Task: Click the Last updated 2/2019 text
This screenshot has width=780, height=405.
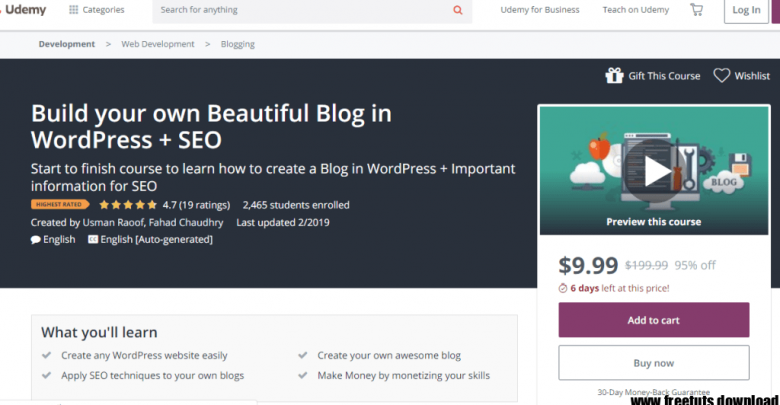Action: 283,222
